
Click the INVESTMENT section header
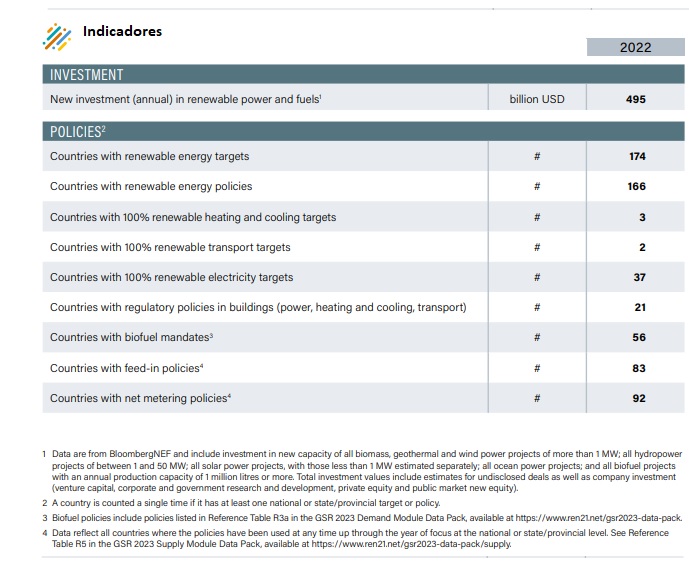[x=87, y=75]
